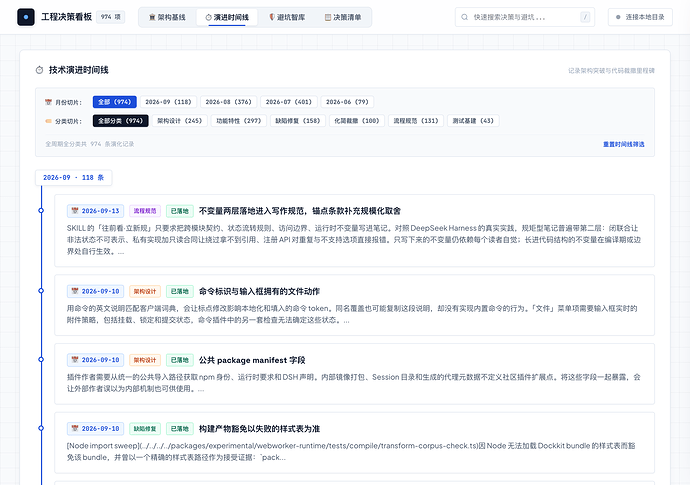Toggle the 缺陷修复 (158) category filter

click(298, 121)
